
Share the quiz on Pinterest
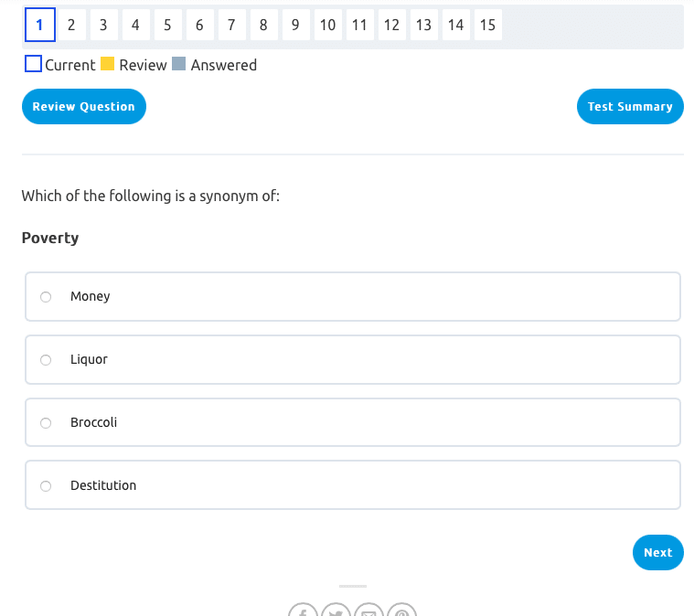pos(401,611)
